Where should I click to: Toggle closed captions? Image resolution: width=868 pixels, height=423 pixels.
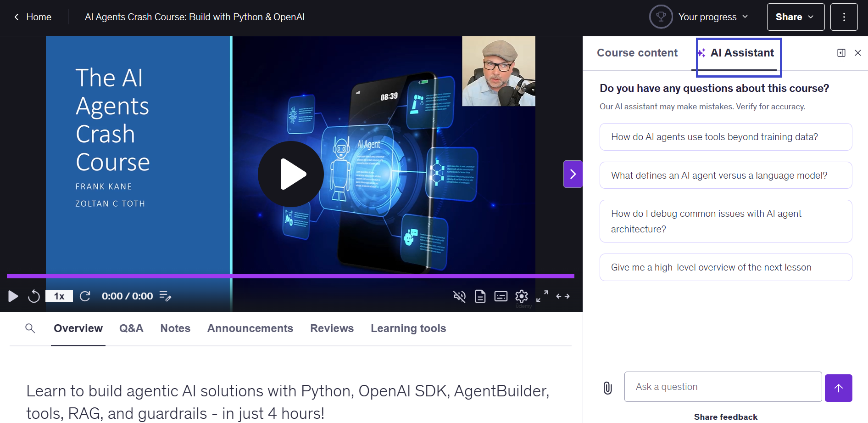pos(501,296)
